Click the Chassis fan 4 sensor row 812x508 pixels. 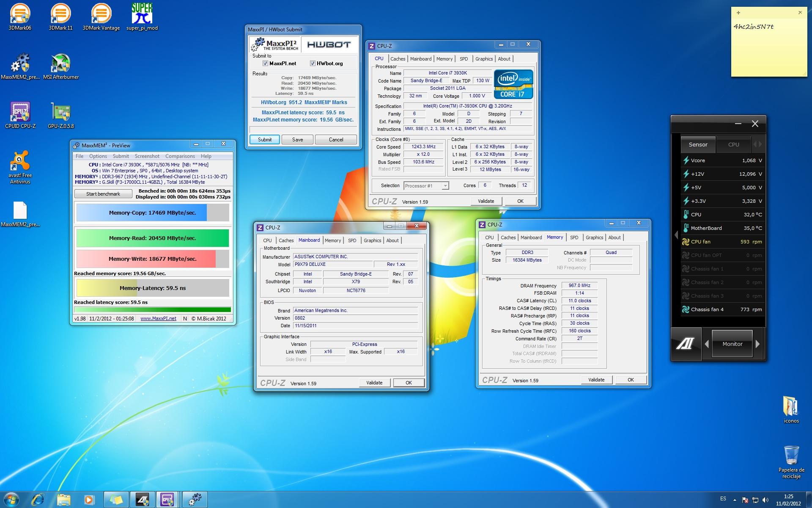(722, 309)
